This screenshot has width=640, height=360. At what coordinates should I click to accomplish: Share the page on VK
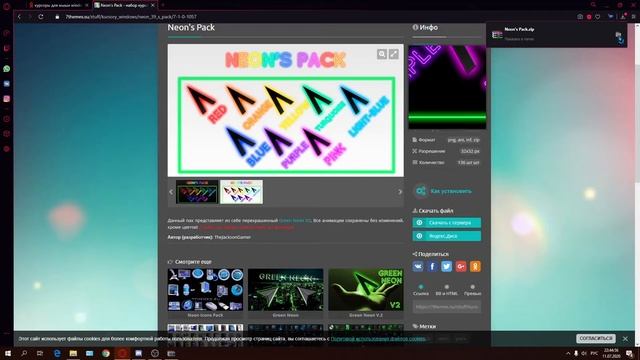(418, 266)
